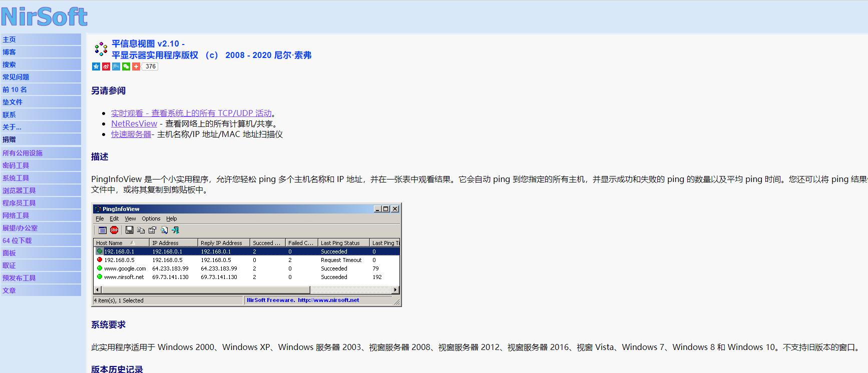Open 垫文件 in the sidebar
The height and width of the screenshot is (373, 868).
pos(41,102)
